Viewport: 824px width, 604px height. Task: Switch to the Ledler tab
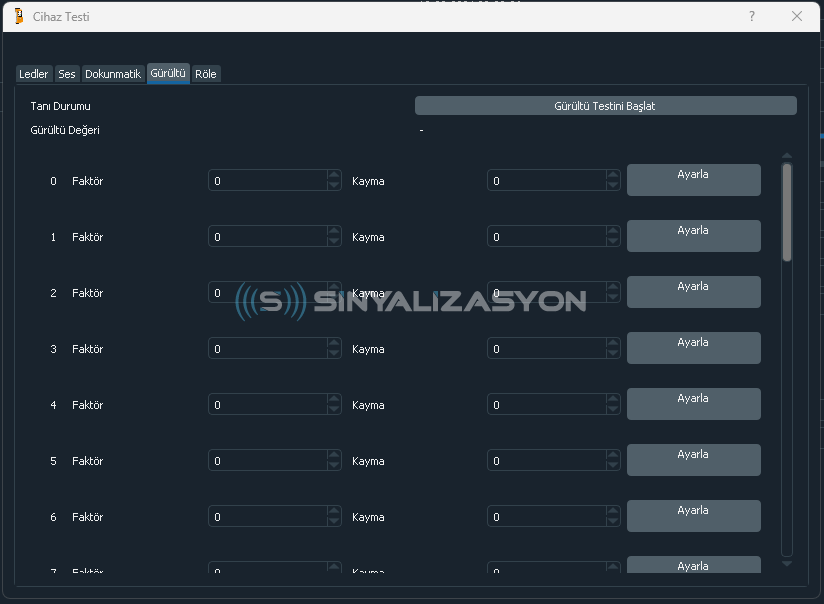[x=33, y=74]
